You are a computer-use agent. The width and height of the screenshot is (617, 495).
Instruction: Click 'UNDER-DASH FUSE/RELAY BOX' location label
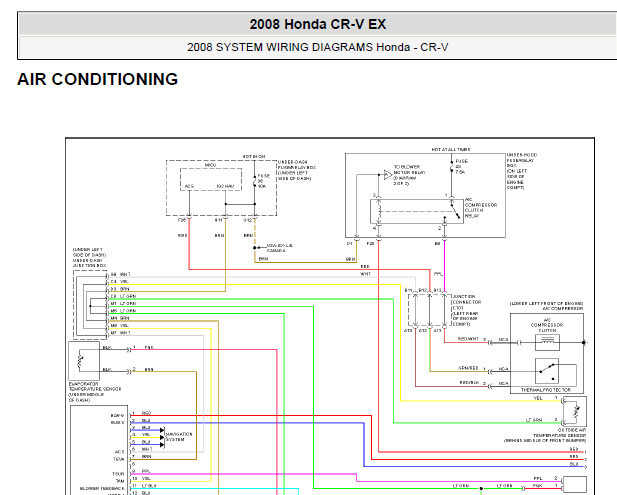click(297, 170)
